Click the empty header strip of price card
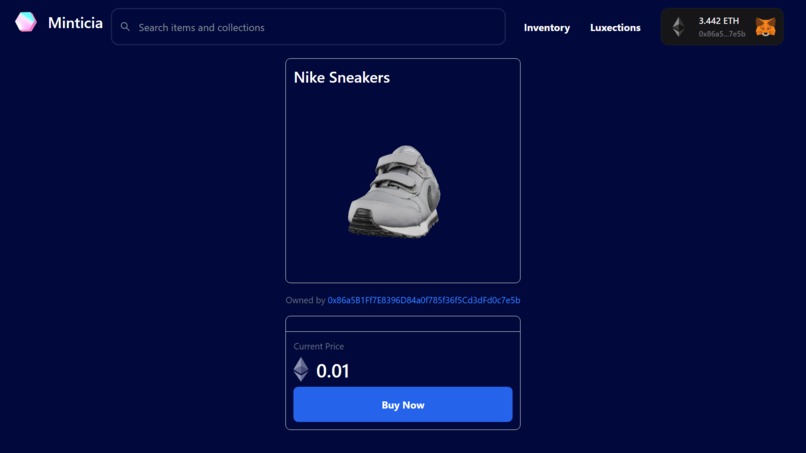The width and height of the screenshot is (806, 453). tap(403, 324)
